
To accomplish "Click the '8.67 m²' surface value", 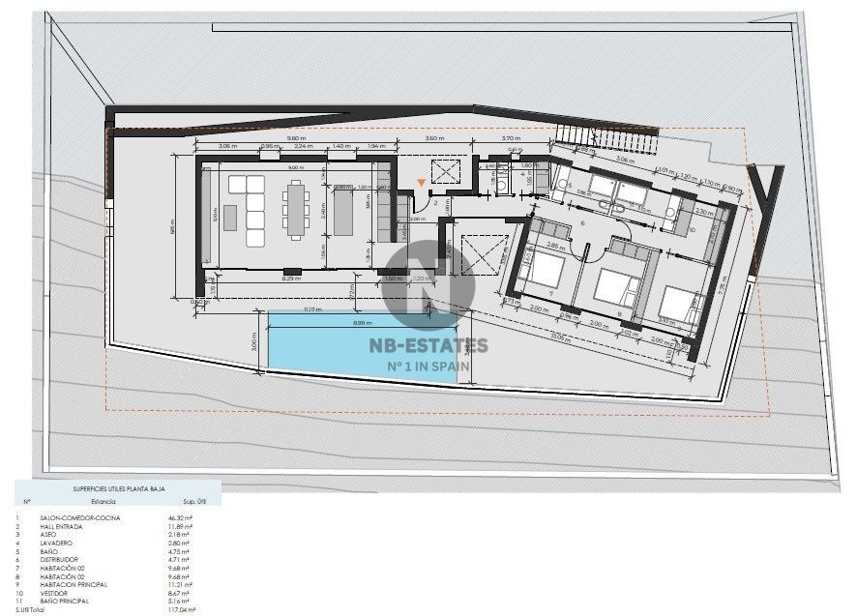I will click(x=179, y=593).
